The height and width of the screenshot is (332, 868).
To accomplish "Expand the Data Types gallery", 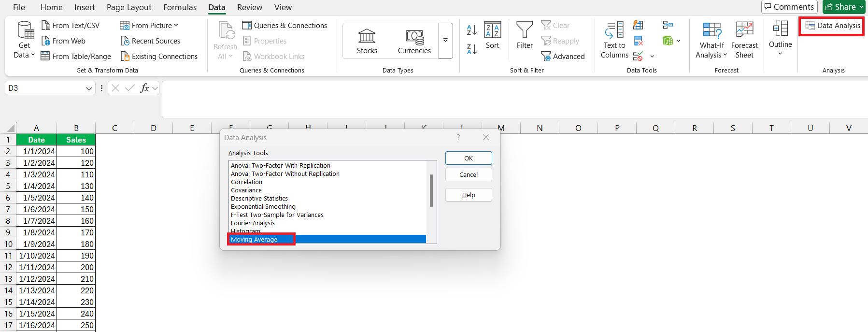I will pos(445,41).
